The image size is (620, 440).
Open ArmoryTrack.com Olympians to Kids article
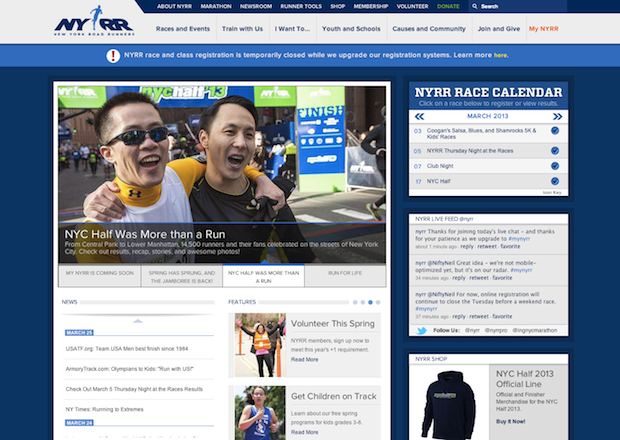coord(129,369)
